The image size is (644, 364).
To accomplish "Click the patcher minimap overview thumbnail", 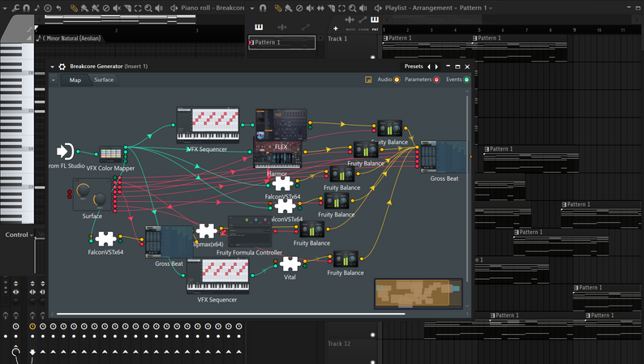I will pos(419,293).
